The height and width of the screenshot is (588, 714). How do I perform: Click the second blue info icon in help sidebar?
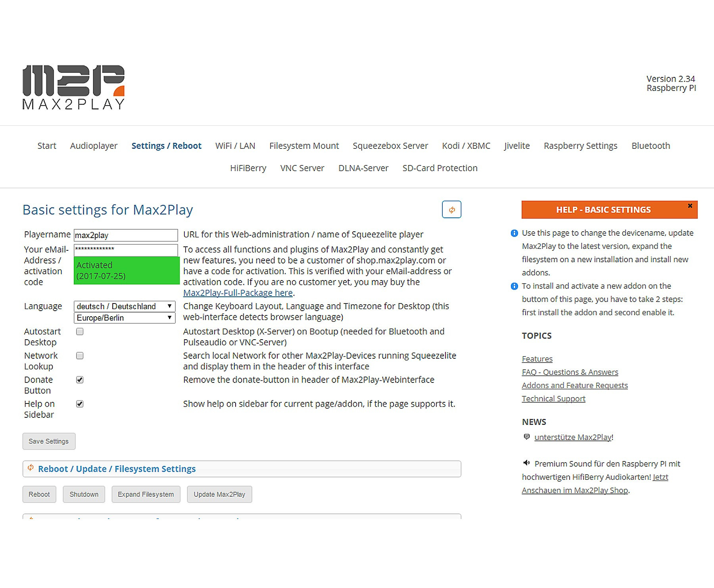(514, 286)
